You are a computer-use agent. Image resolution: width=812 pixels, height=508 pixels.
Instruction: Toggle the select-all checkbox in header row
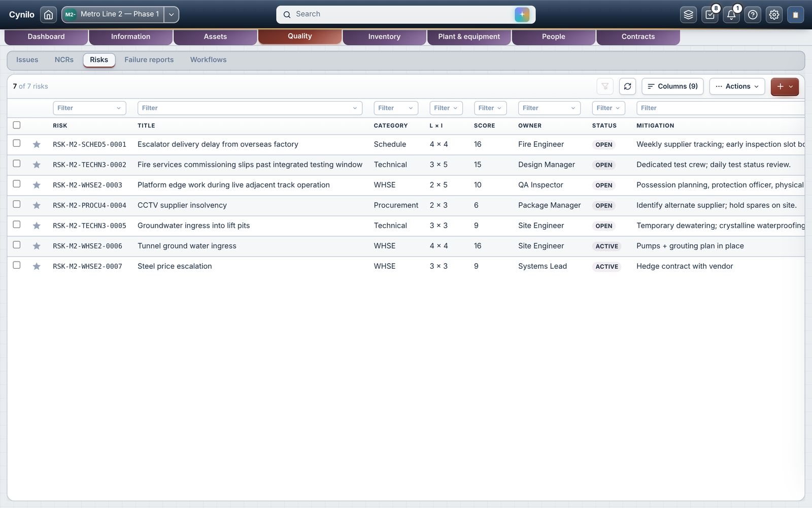[x=17, y=125]
